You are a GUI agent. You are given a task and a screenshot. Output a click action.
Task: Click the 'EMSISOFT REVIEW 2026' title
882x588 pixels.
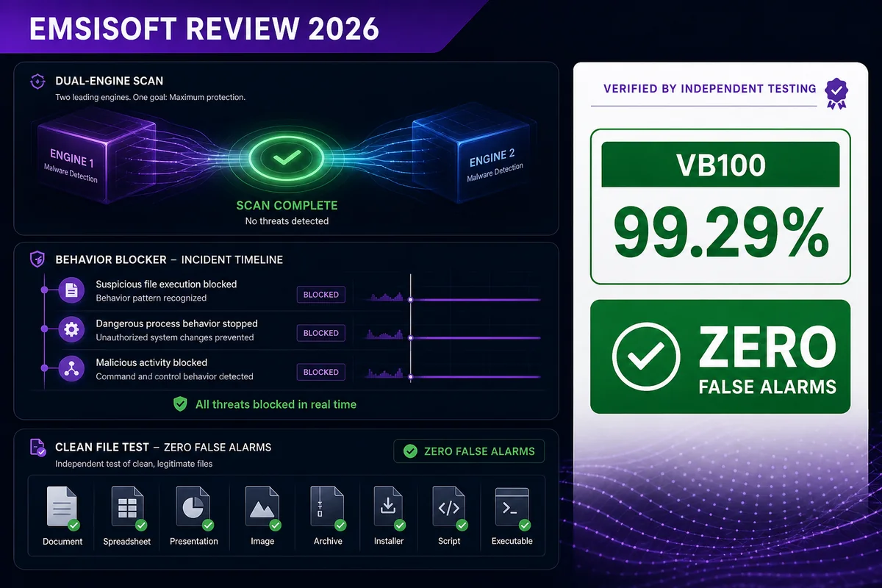click(x=204, y=28)
